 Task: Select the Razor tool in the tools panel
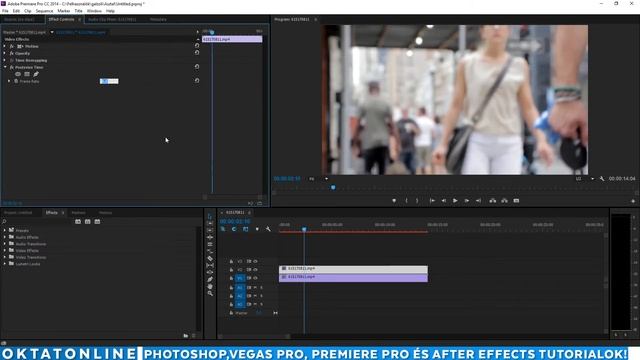coord(210,258)
